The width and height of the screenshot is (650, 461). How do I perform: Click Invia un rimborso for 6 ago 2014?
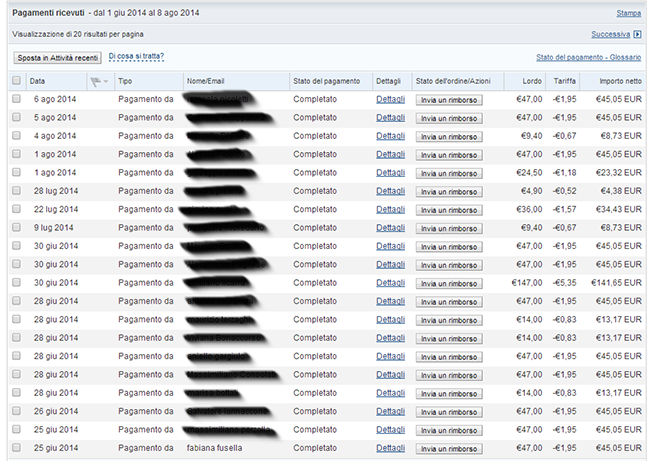(x=449, y=100)
